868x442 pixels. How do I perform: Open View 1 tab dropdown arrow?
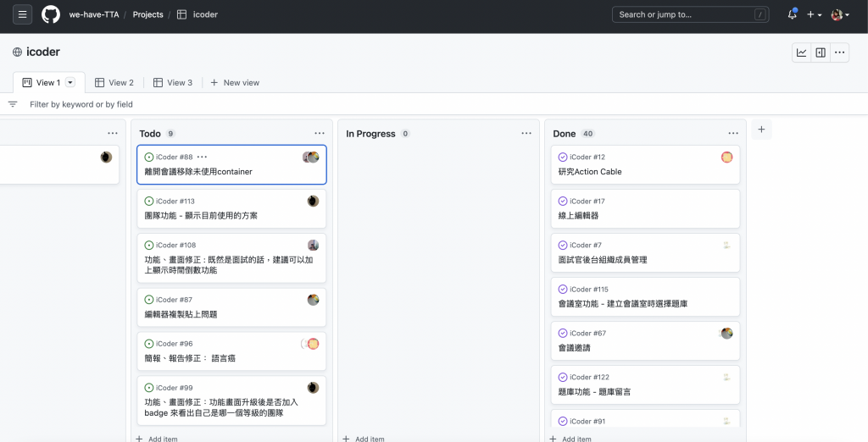(x=70, y=82)
